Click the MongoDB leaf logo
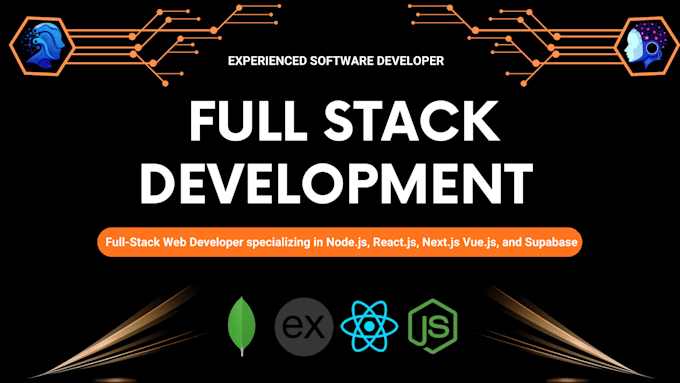Screen dimensions: 680x383 [242, 326]
